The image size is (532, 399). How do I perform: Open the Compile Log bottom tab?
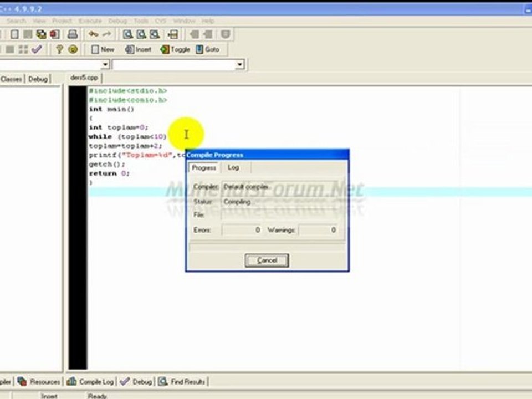90,382
